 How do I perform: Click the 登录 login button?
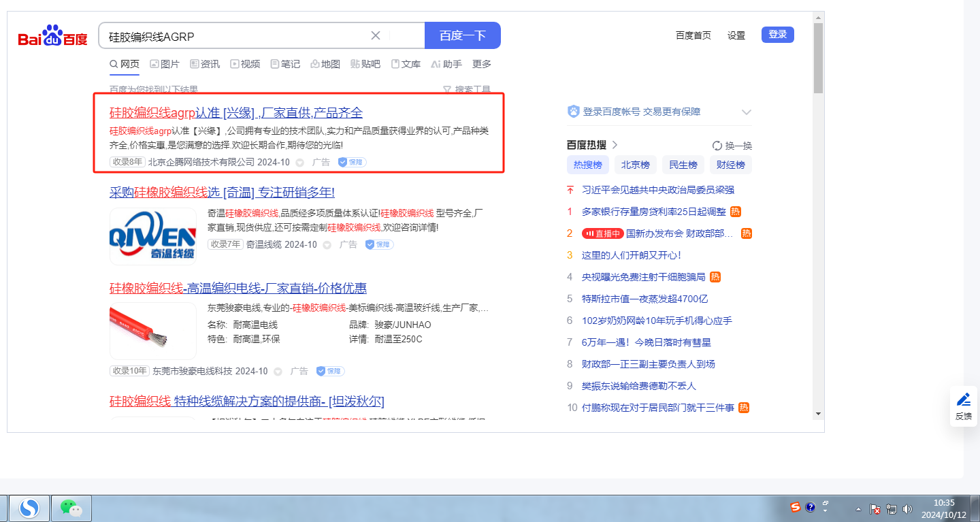click(777, 35)
